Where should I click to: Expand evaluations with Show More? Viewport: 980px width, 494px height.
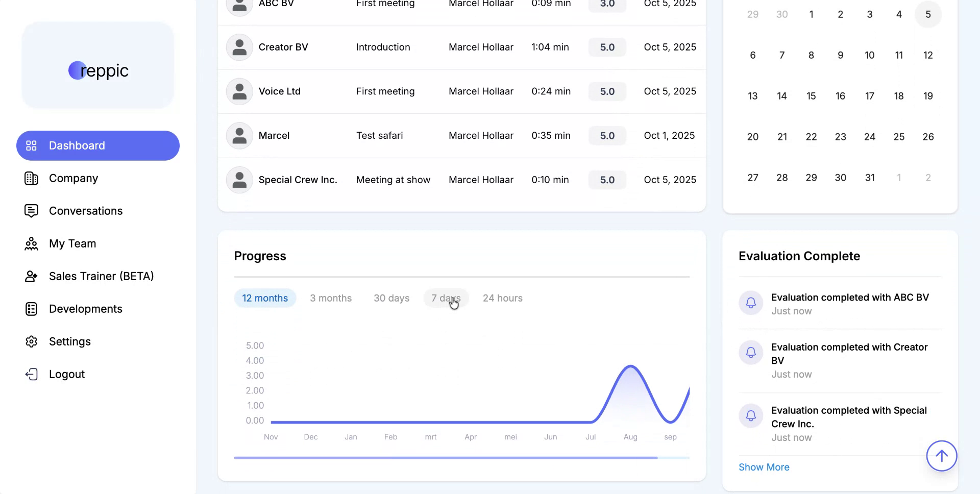coord(764,467)
